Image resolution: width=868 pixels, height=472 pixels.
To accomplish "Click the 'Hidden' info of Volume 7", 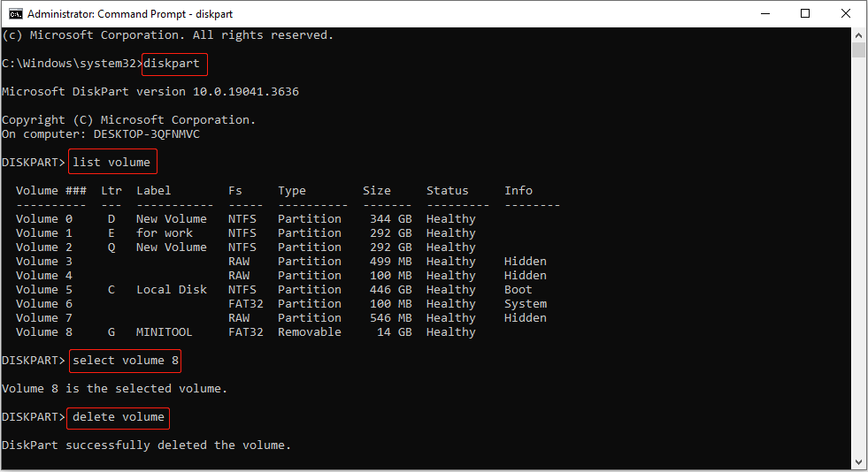I will click(x=526, y=318).
